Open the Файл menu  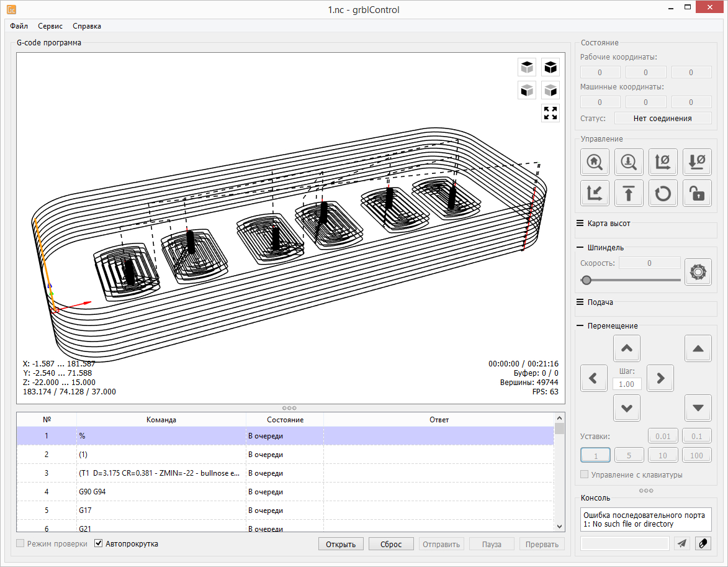click(19, 26)
